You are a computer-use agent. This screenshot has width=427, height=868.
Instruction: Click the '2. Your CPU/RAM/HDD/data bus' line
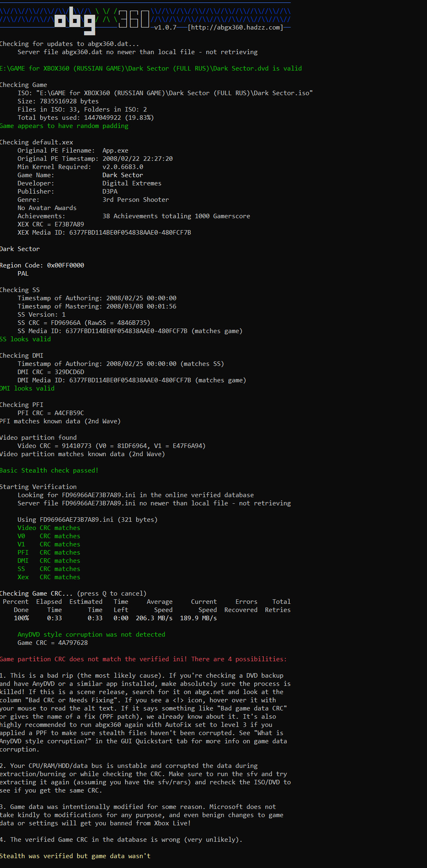(129, 766)
